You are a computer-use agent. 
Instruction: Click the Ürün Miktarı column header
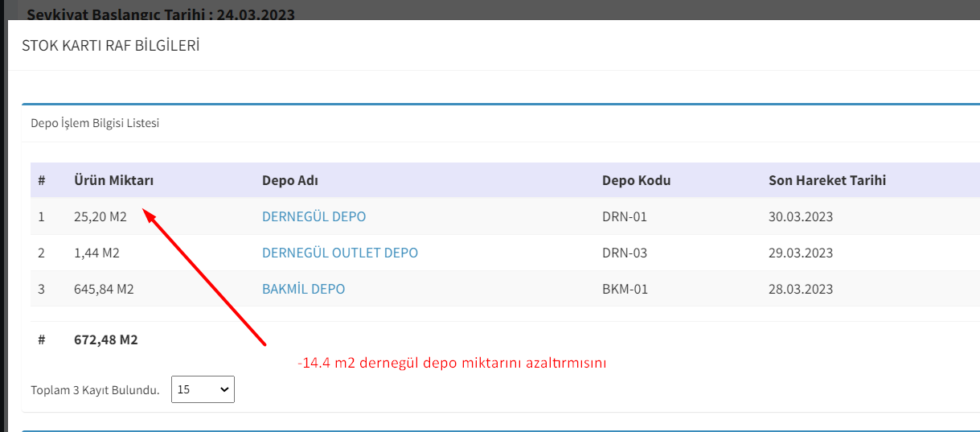click(113, 180)
